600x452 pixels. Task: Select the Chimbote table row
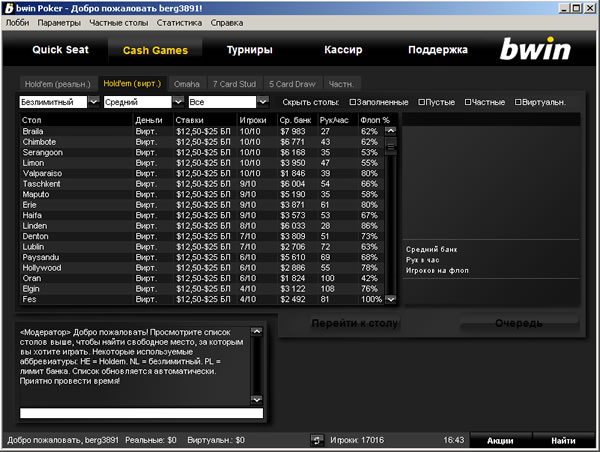click(202, 142)
